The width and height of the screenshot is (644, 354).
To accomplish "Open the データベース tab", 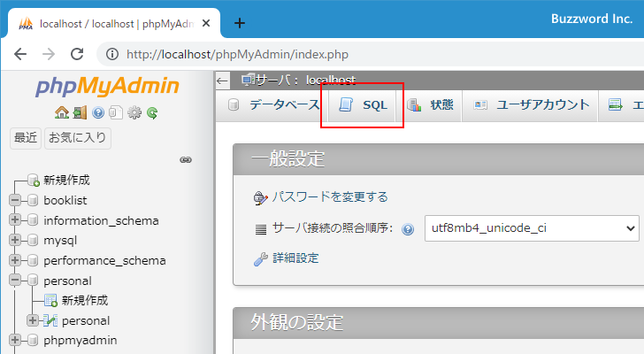I will point(272,105).
